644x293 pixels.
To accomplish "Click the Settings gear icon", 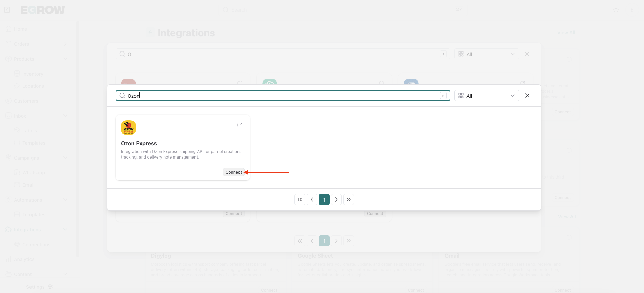I will [50, 287].
